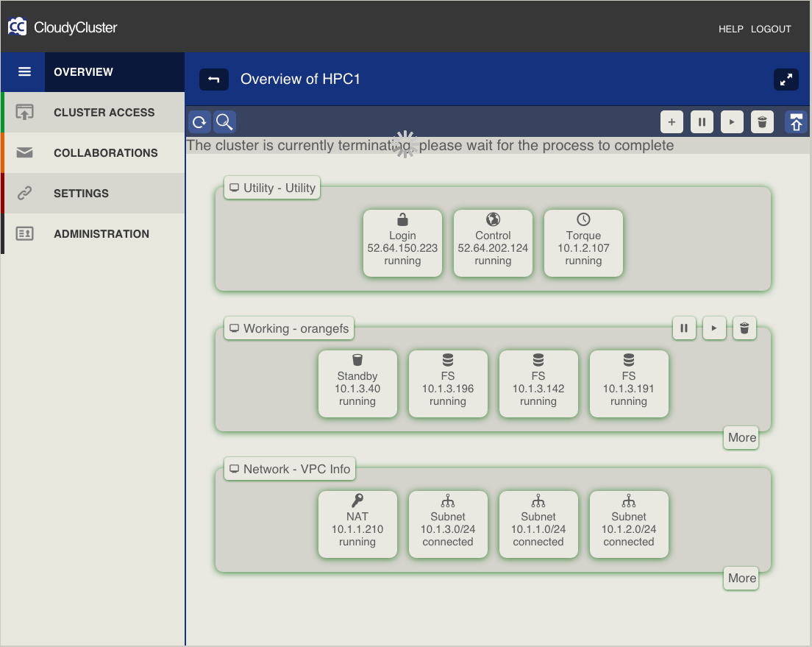Start the Working orangefs group

714,328
